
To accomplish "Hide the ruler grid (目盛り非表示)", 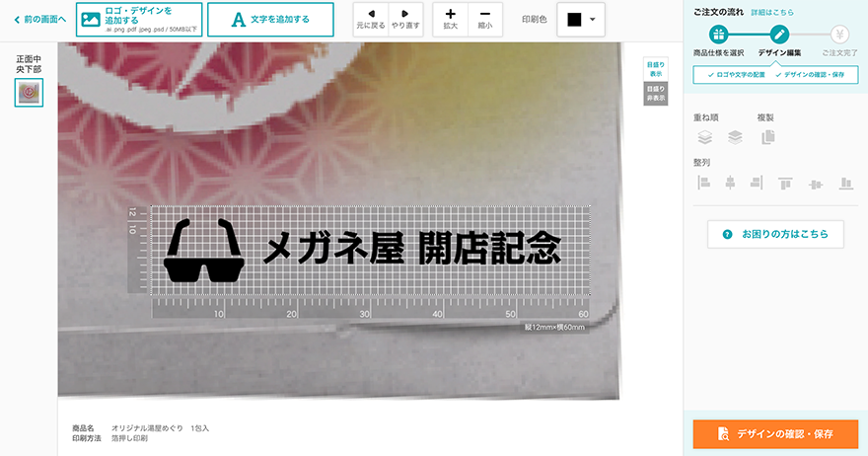I will pos(655,93).
